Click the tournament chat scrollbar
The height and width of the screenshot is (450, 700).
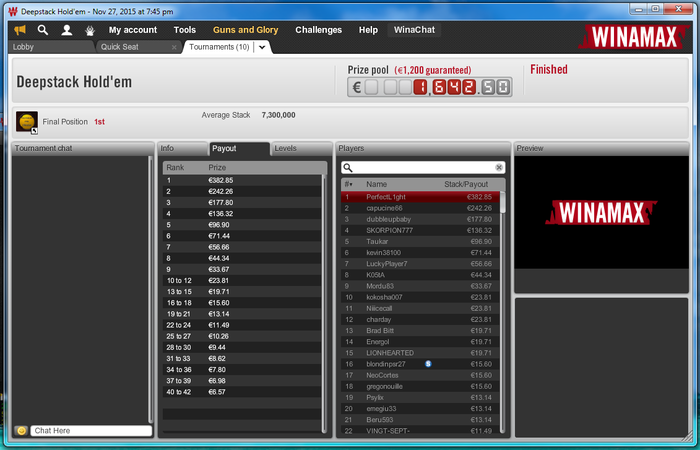150,289
